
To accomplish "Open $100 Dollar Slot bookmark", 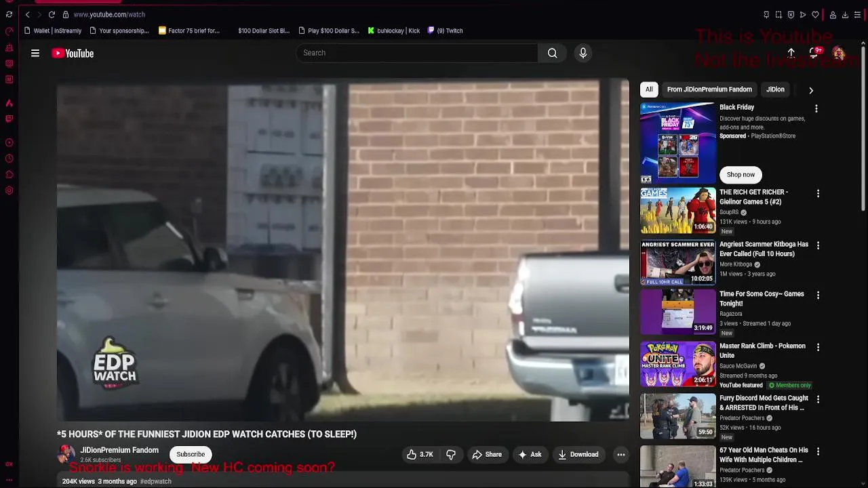I will (x=264, y=30).
